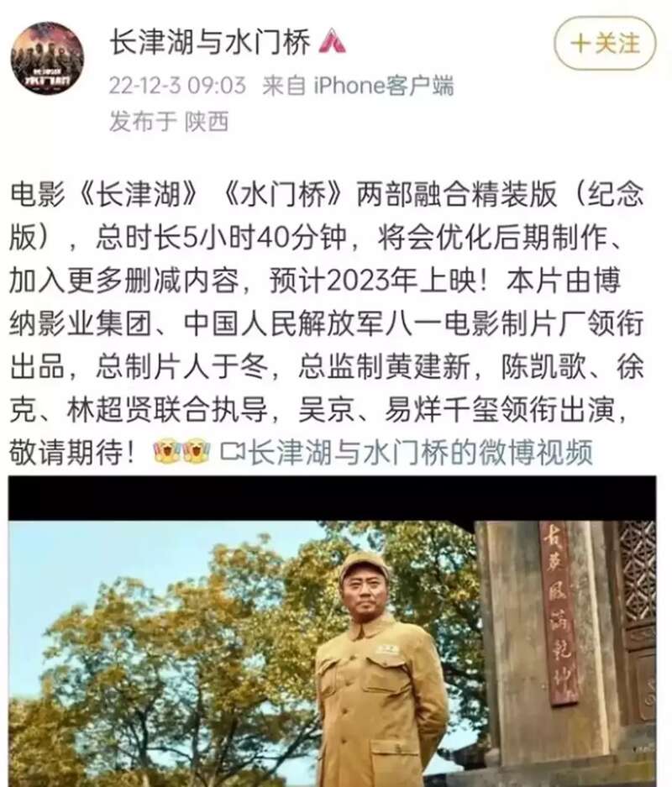The image size is (672, 787).
Task: Tap the first laughing-crying emoji
Action: (x=167, y=451)
